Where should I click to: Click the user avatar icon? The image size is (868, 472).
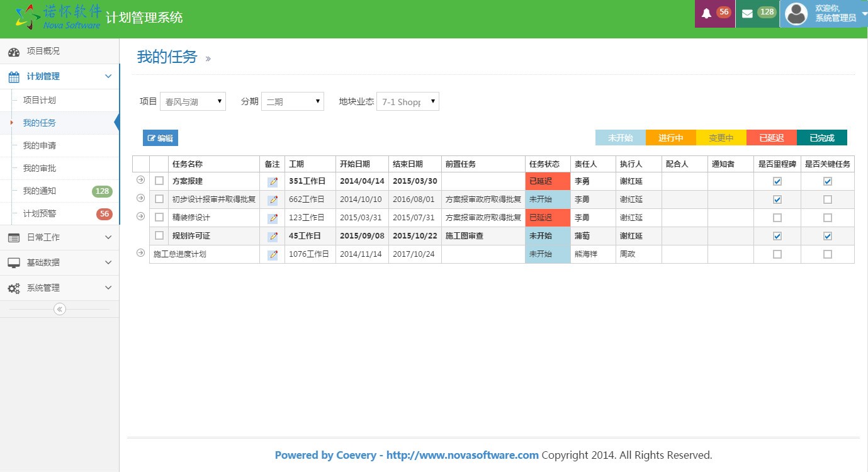coord(796,14)
